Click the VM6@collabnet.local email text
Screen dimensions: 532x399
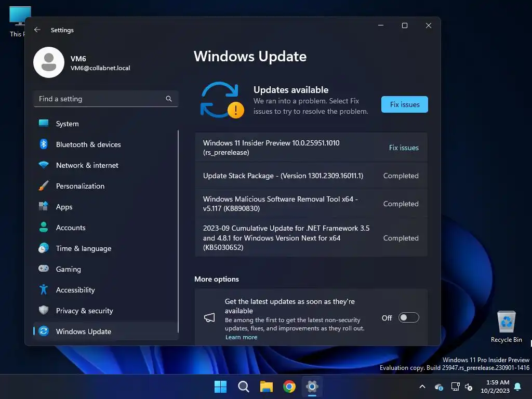[x=100, y=68]
